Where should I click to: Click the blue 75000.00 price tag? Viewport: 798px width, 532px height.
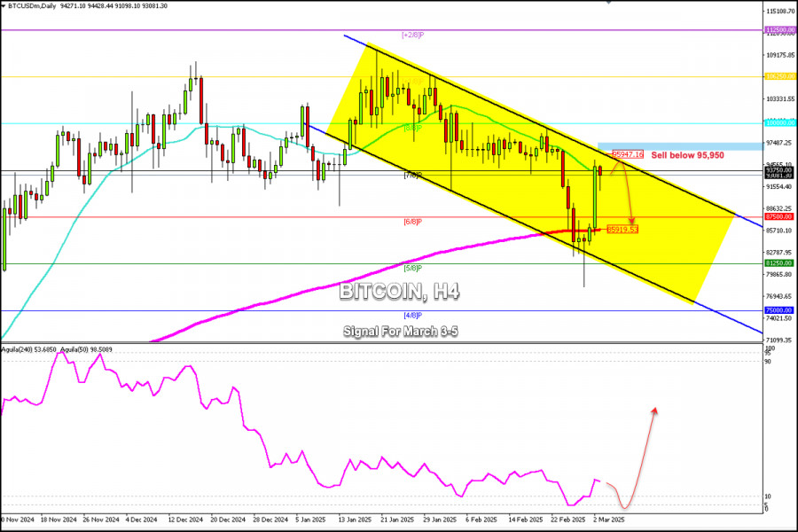(x=779, y=310)
